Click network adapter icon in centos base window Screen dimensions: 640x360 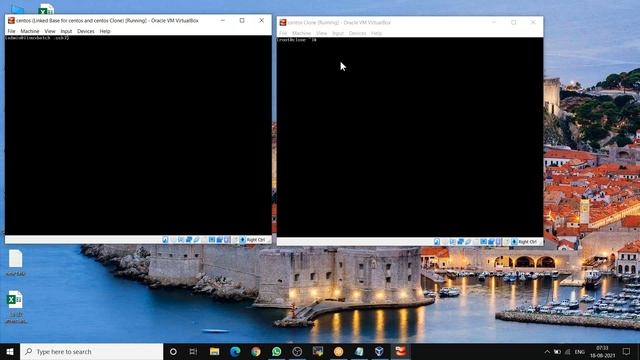[189, 240]
